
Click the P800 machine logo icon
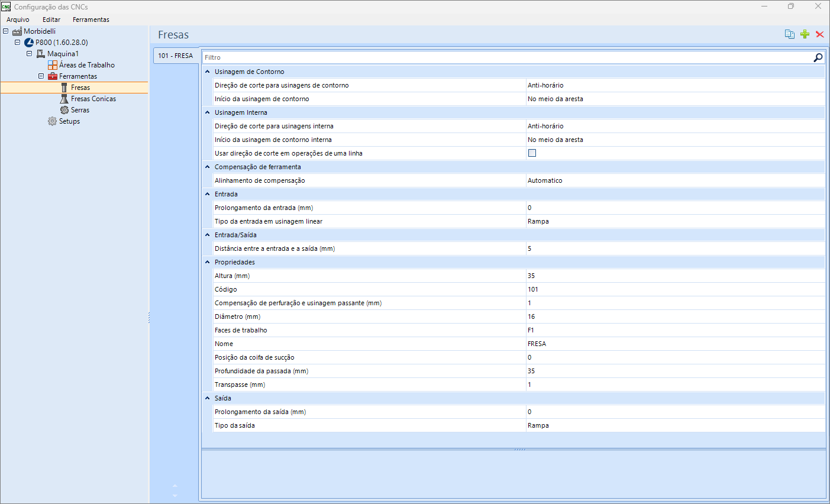point(29,43)
